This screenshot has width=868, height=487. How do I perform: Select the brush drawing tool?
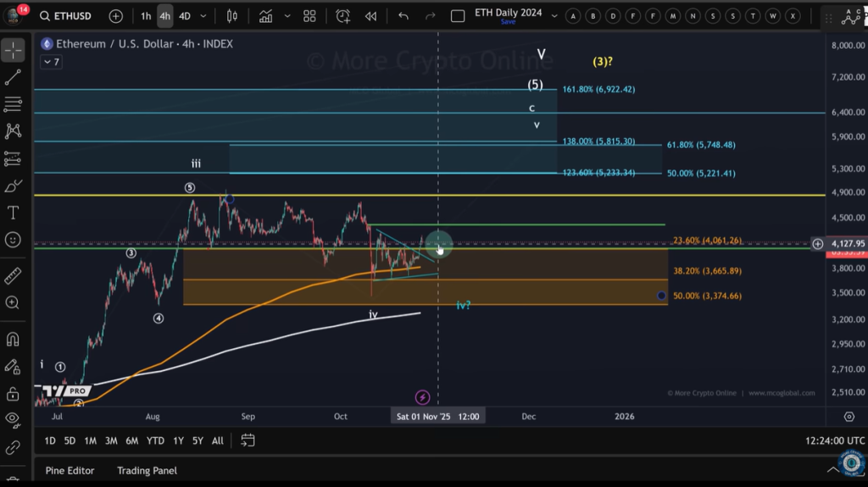pos(13,185)
